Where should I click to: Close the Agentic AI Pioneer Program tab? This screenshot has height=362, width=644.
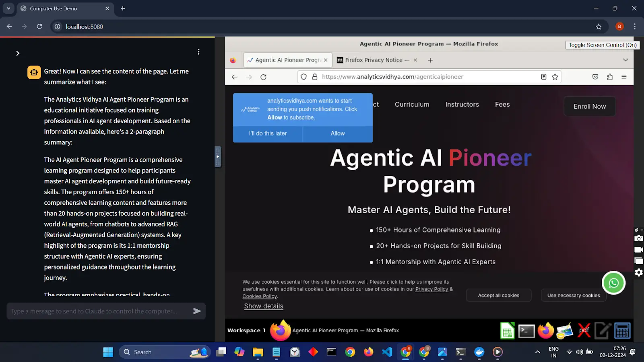pyautogui.click(x=326, y=60)
